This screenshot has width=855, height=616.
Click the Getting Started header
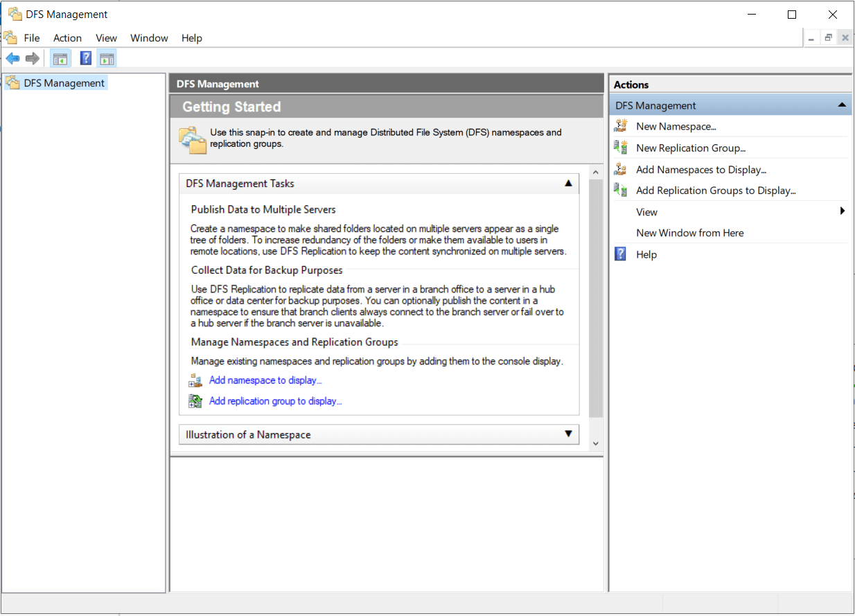(x=387, y=107)
